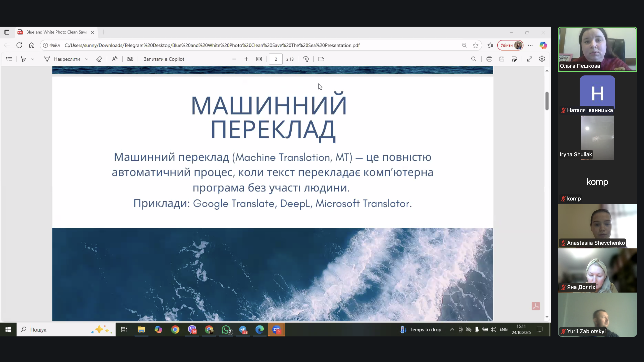The width and height of the screenshot is (644, 362).
Task: Expand the Накреслити draw options dropdown
Action: [87, 59]
